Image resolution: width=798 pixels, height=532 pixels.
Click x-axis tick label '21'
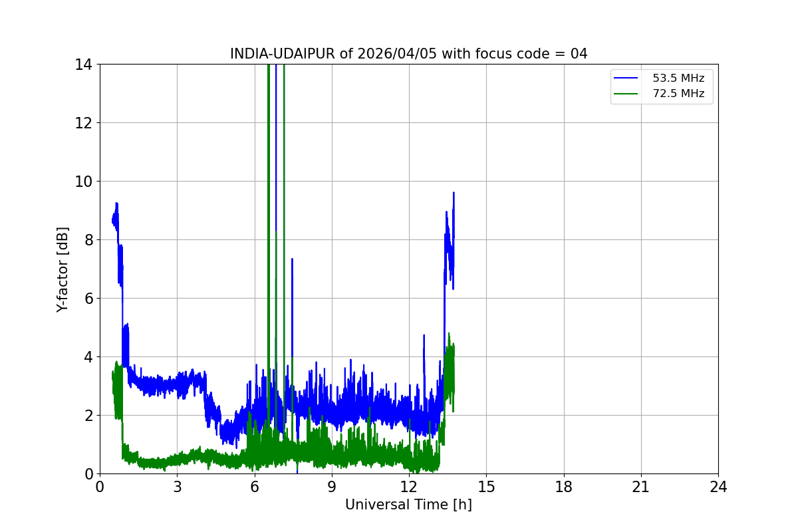click(x=641, y=486)
